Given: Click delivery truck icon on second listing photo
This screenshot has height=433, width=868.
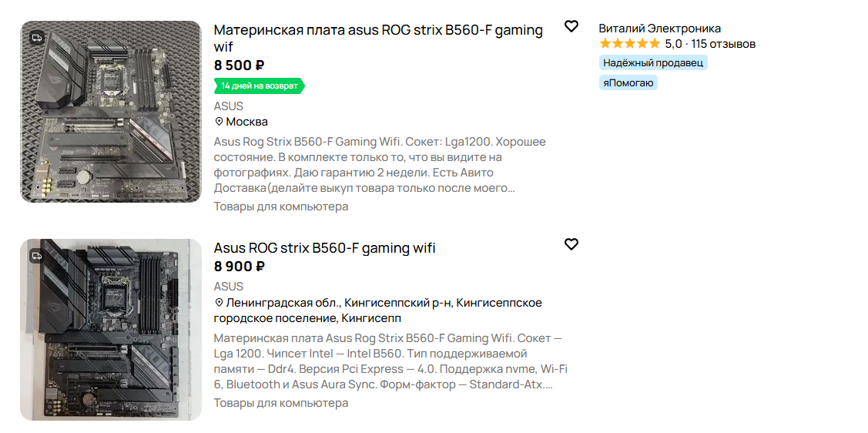Looking at the screenshot, I should (36, 255).
